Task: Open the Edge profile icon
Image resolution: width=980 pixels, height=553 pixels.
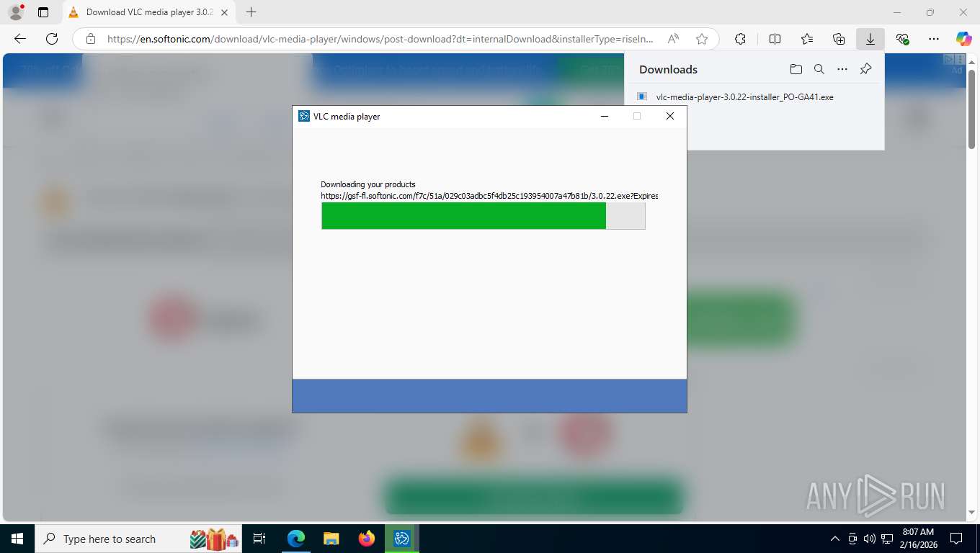Action: point(16,12)
